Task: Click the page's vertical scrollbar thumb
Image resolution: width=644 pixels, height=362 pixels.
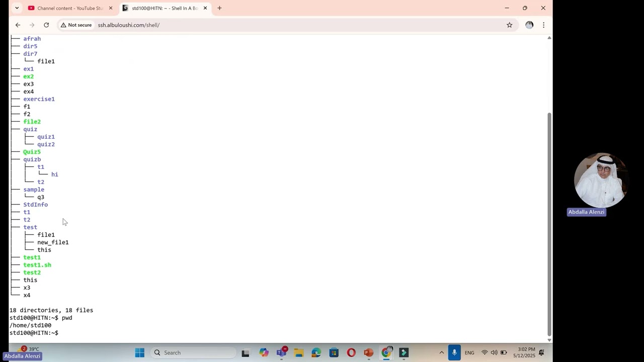Action: point(549,224)
